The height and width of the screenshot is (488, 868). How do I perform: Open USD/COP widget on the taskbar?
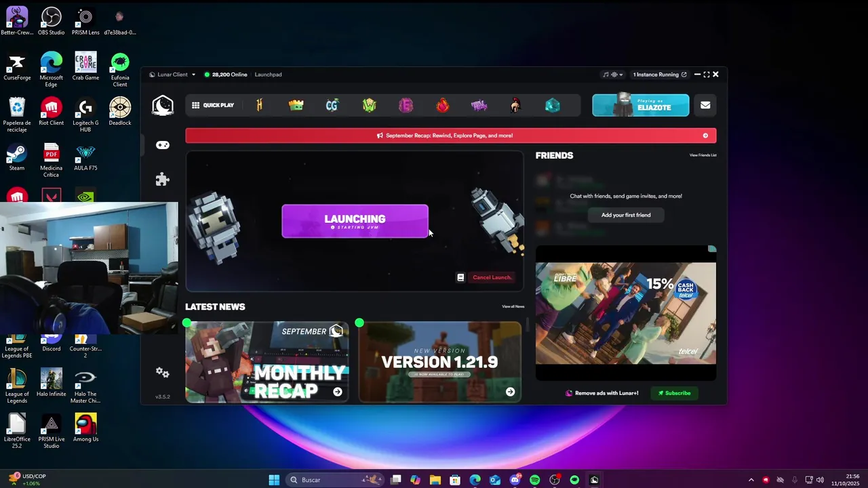[27, 480]
